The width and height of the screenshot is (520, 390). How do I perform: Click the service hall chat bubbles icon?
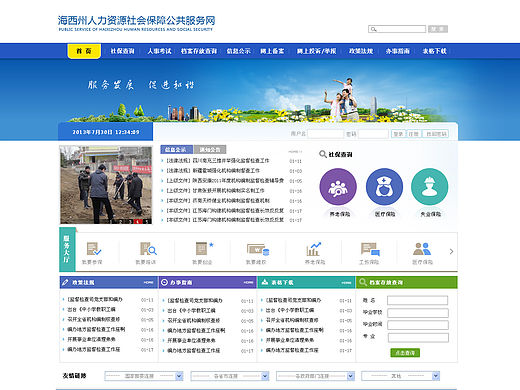(370, 249)
